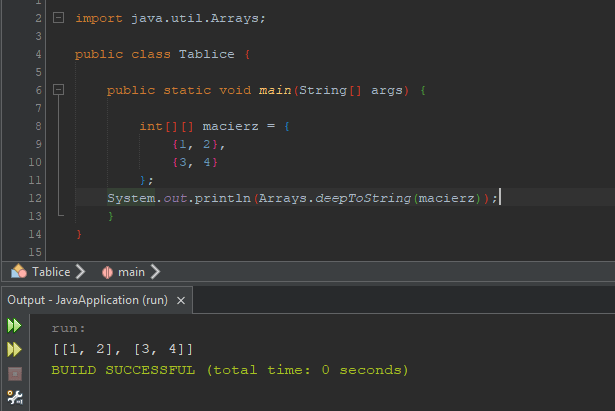Expand the chevron after main breadcrumb
This screenshot has width=615, height=411.
coord(155,271)
